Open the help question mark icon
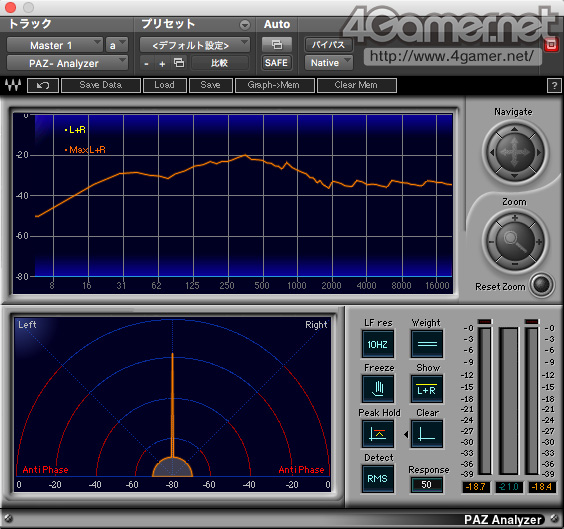Viewport: 564px width, 529px height. (554, 86)
